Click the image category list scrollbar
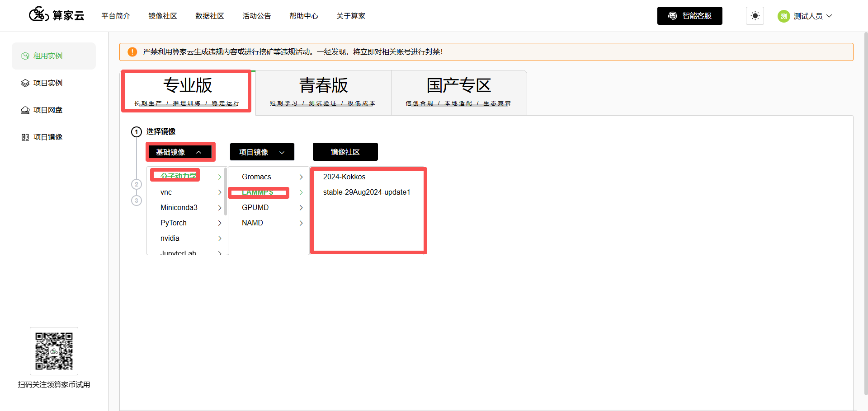This screenshot has width=868, height=411. tap(226, 192)
